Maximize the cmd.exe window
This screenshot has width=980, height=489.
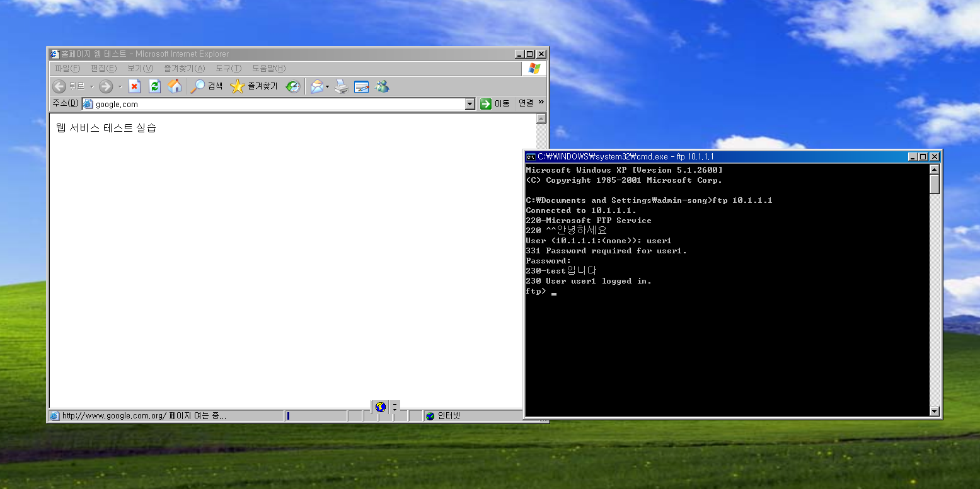(x=923, y=157)
